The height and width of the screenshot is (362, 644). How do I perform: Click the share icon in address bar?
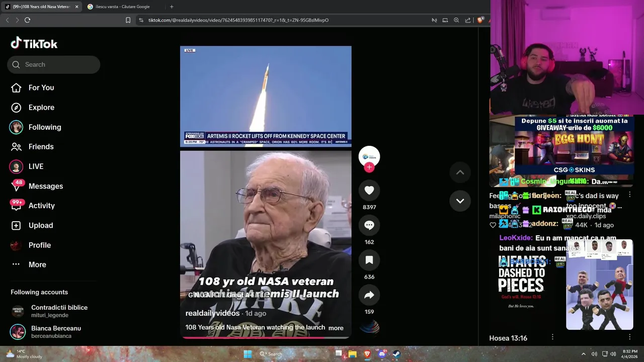(x=468, y=20)
